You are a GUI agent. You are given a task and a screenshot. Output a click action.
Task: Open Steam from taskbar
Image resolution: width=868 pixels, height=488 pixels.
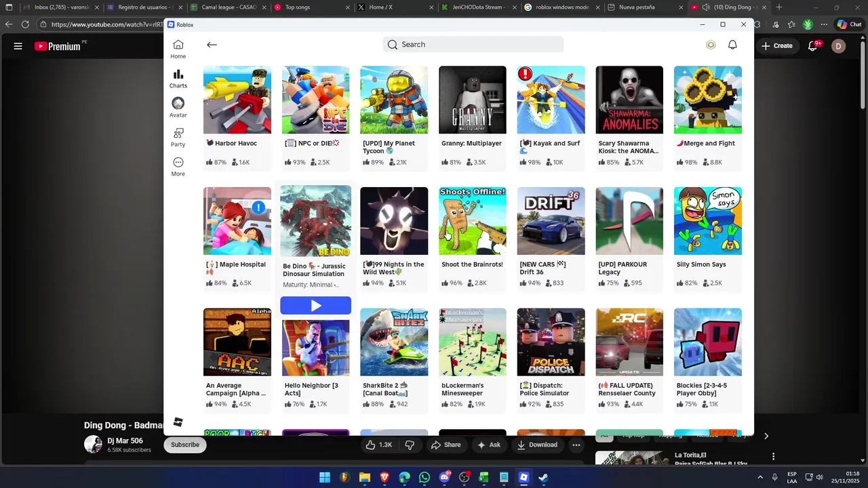pos(544,477)
